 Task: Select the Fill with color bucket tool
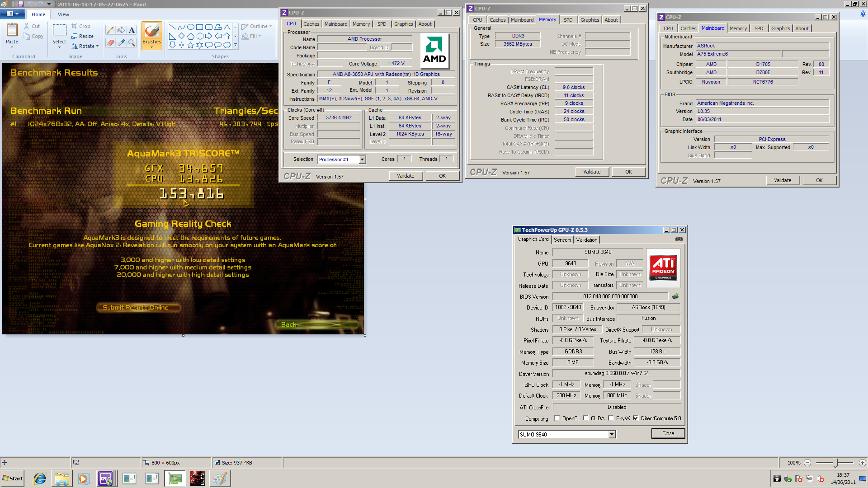121,30
